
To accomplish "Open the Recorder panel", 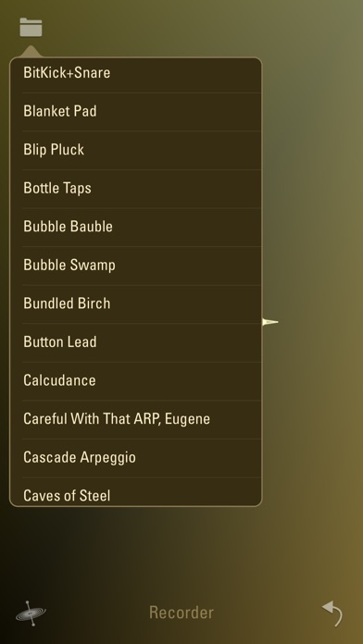I will coord(181,613).
